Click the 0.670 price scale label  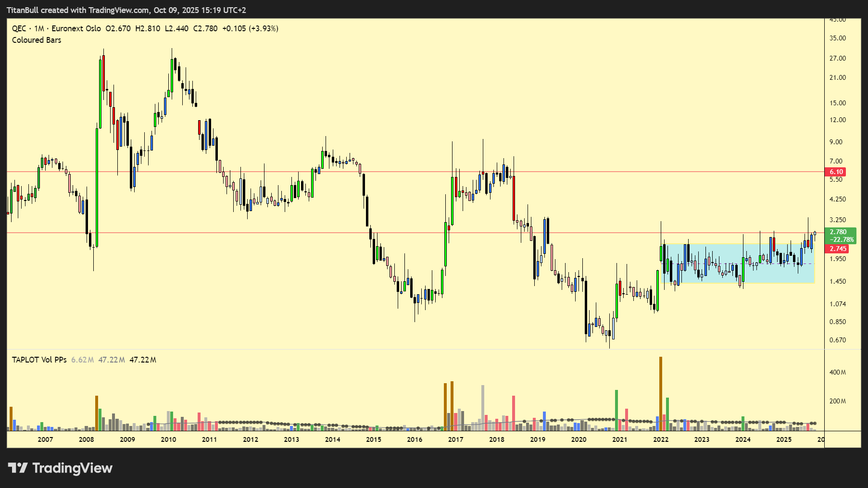click(837, 340)
